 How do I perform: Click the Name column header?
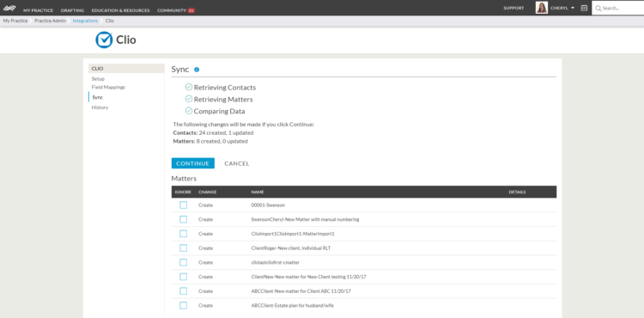pos(258,192)
